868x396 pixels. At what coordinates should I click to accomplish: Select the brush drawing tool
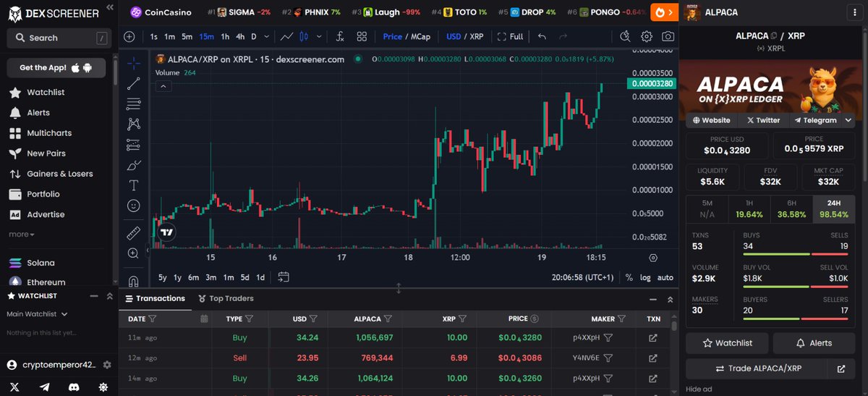coord(133,165)
